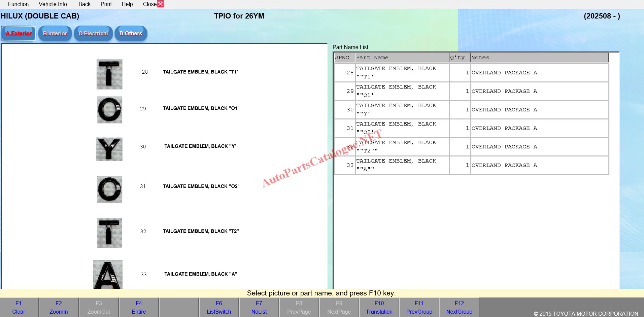The height and width of the screenshot is (317, 644).
Task: Open the Function menu
Action: coord(18,4)
